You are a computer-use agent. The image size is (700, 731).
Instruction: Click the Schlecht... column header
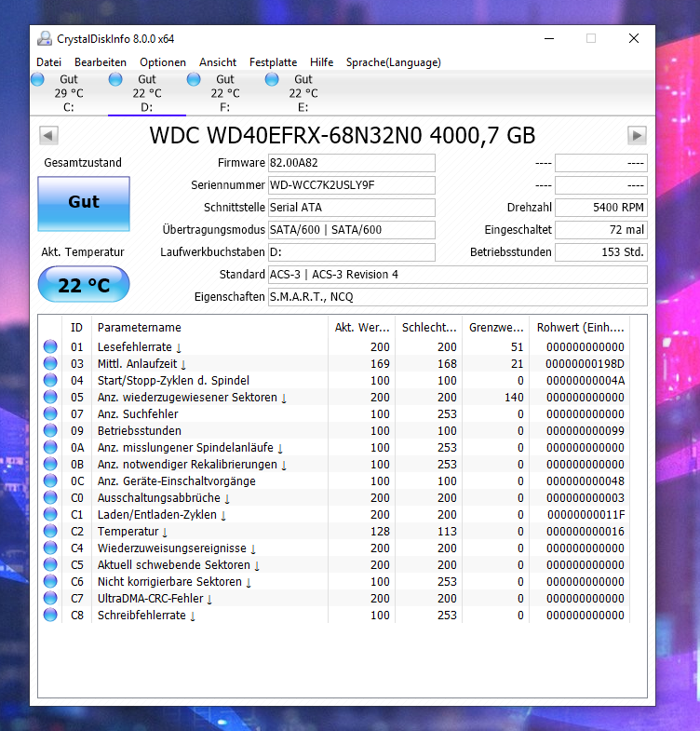(x=429, y=327)
